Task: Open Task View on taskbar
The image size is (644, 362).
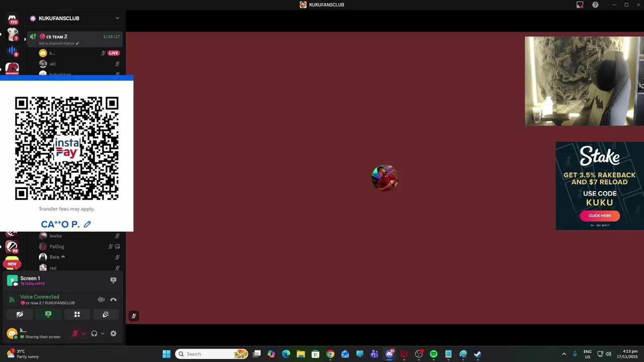Action: pyautogui.click(x=257, y=354)
